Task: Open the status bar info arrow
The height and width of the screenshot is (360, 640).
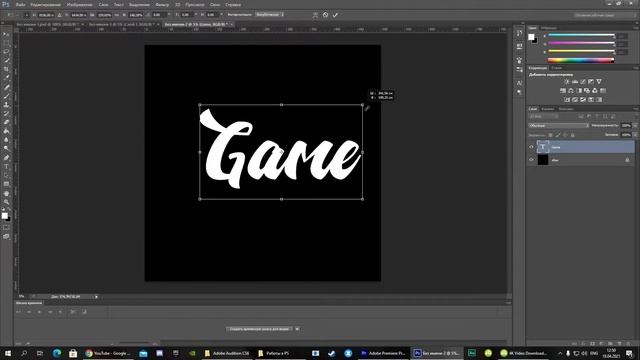Action: [x=96, y=297]
